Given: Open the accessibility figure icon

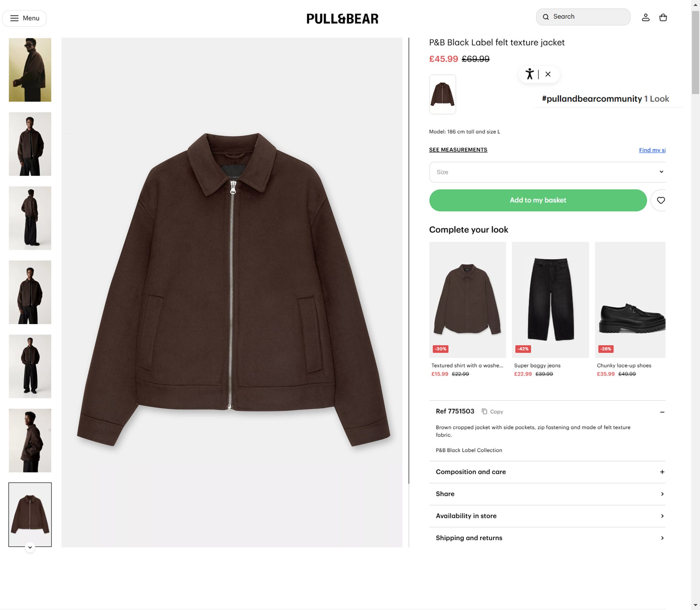Looking at the screenshot, I should (x=529, y=74).
